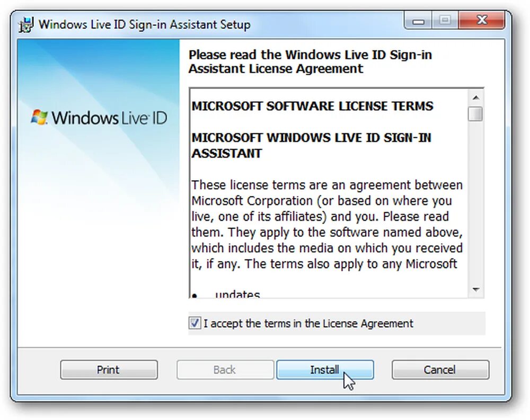Click the Print button
Viewport: 530px width, 420px height.
point(109,370)
